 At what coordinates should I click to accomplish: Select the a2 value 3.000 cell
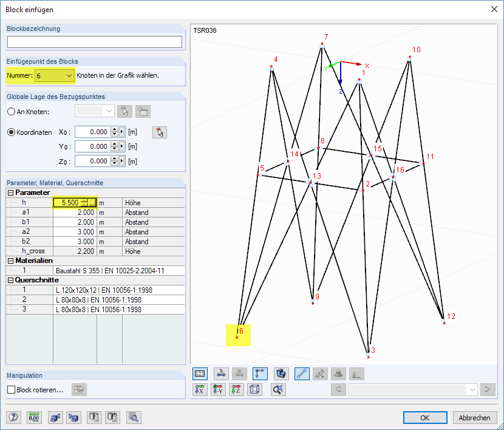(x=75, y=232)
